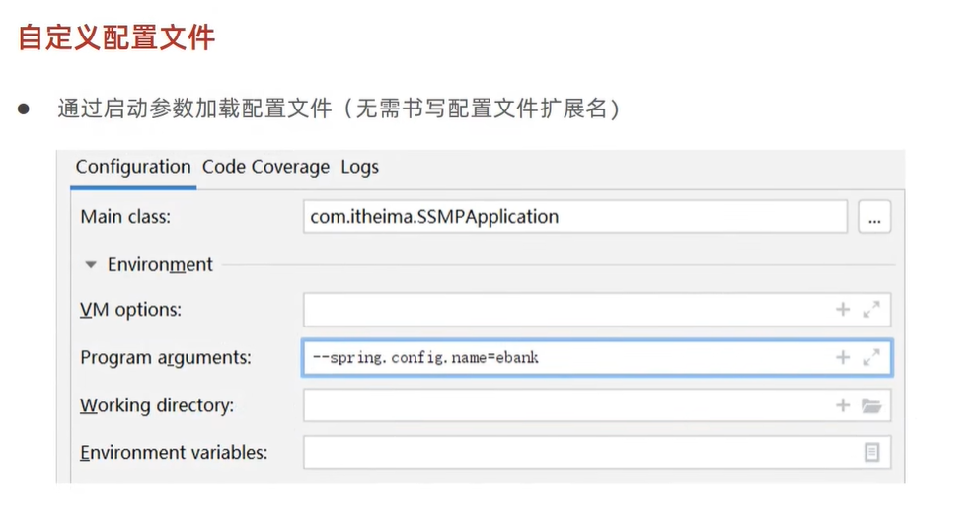Select the Logs tab

pos(359,167)
